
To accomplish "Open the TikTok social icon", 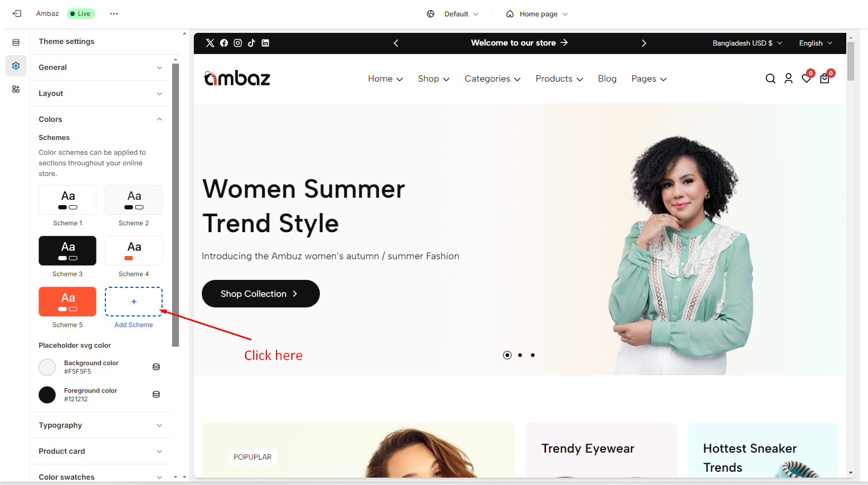I will tap(252, 43).
